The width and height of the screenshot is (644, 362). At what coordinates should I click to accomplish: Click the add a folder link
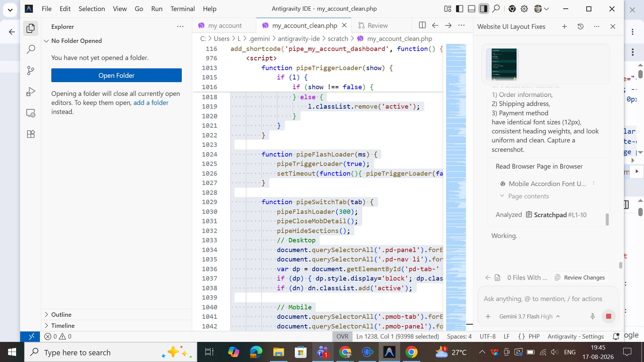(x=151, y=103)
